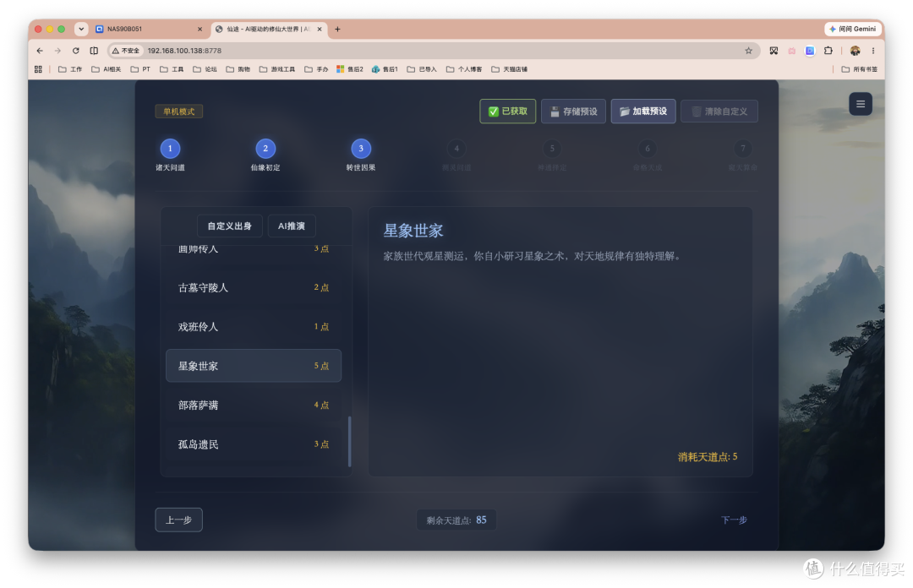Click the AI推演 button
Image resolution: width=913 pixels, height=588 pixels.
click(x=291, y=226)
